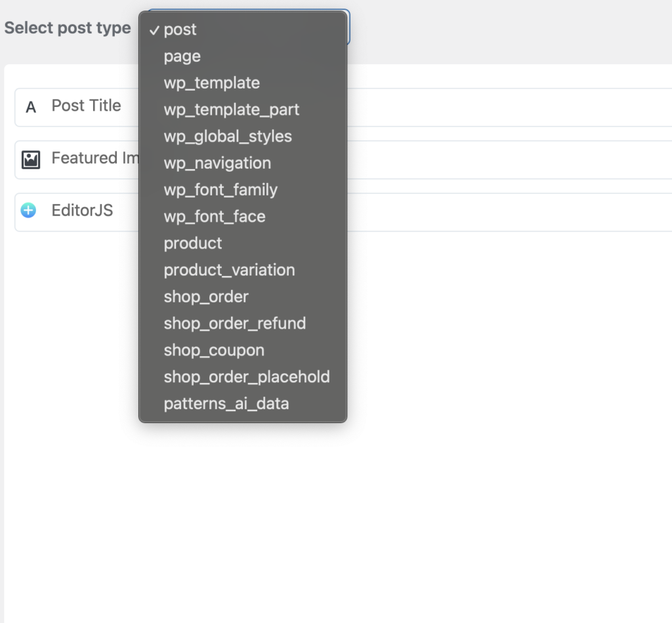Image resolution: width=672 pixels, height=623 pixels.
Task: Select the checked 'post' option
Action: click(x=180, y=30)
